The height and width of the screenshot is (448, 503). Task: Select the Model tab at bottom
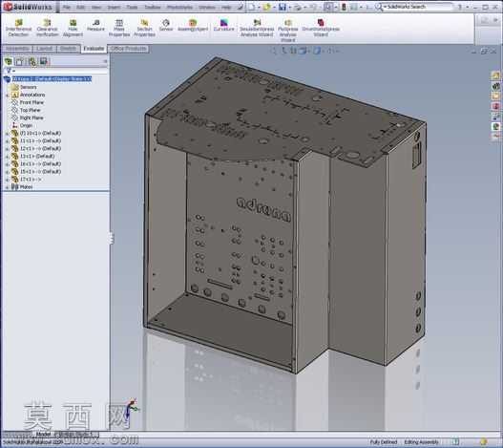click(43, 434)
